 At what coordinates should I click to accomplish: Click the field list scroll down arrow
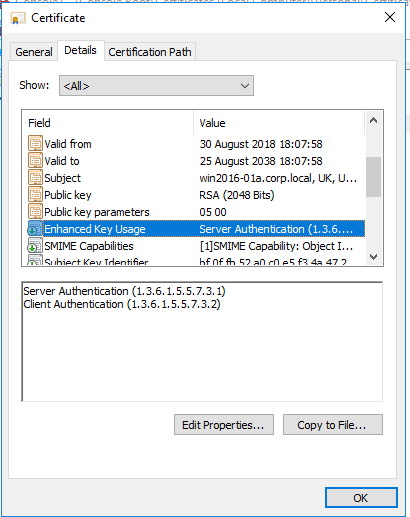[374, 256]
